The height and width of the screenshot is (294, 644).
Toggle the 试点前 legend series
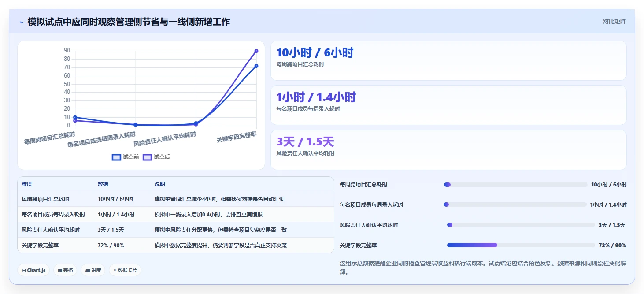click(126, 157)
